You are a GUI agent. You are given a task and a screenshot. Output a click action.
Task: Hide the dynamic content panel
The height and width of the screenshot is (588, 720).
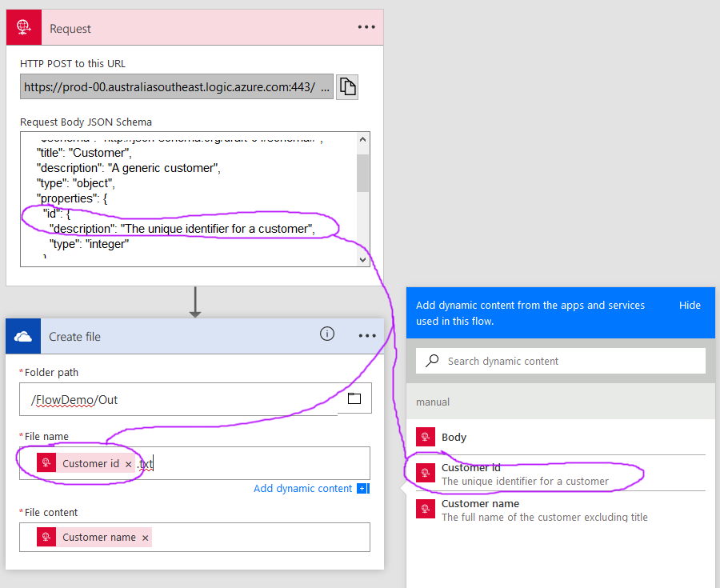click(690, 305)
